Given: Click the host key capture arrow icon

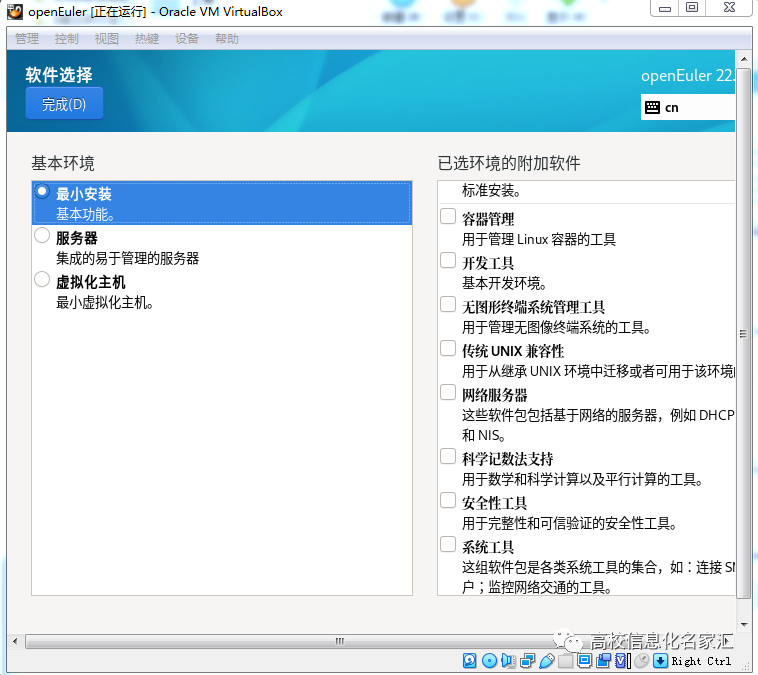Looking at the screenshot, I should coord(660,660).
